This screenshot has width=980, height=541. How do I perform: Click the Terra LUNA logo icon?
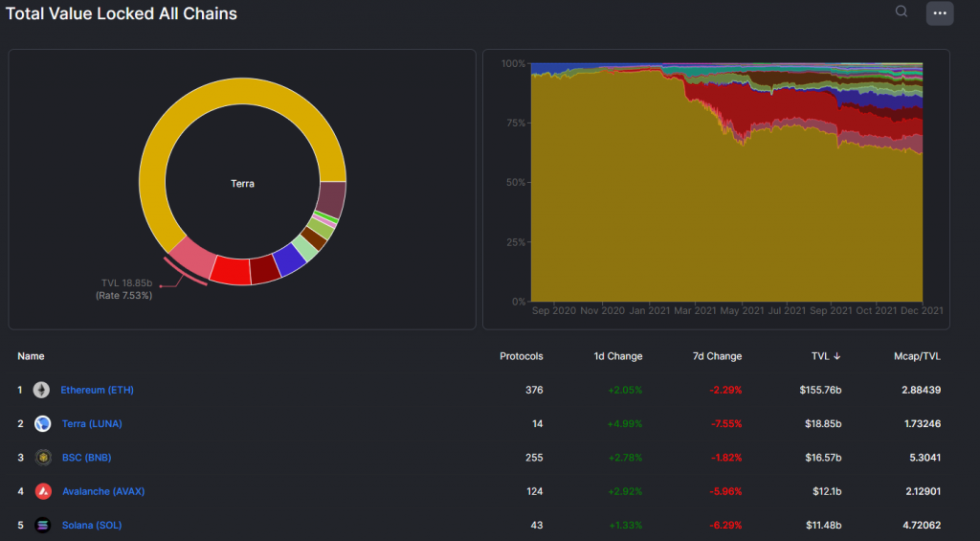pos(43,423)
